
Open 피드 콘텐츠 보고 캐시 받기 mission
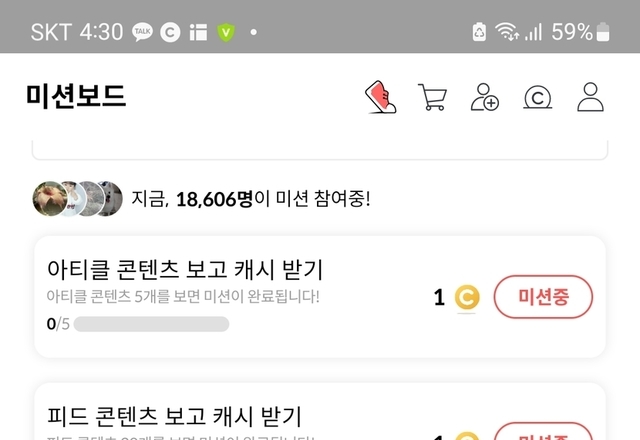tap(174, 416)
